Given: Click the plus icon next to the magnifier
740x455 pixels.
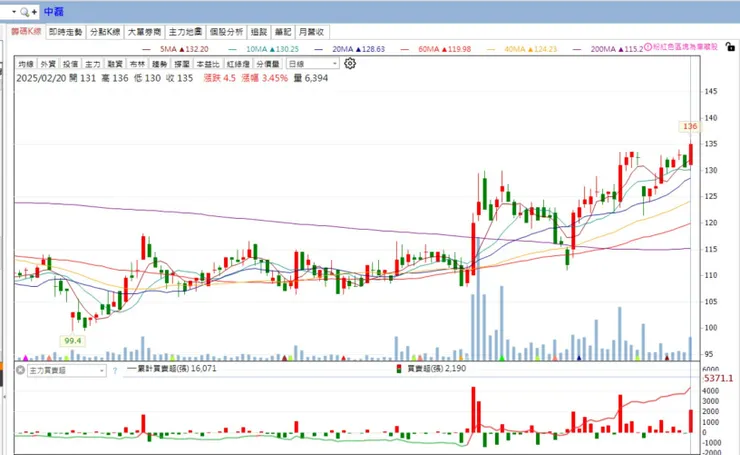Looking at the screenshot, I should click(x=34, y=12).
